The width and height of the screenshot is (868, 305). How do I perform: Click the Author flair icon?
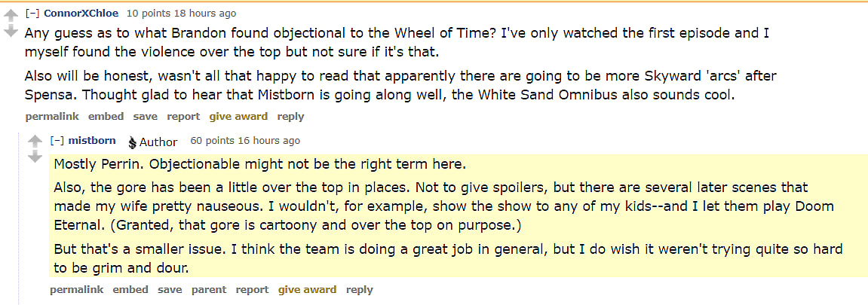(132, 142)
